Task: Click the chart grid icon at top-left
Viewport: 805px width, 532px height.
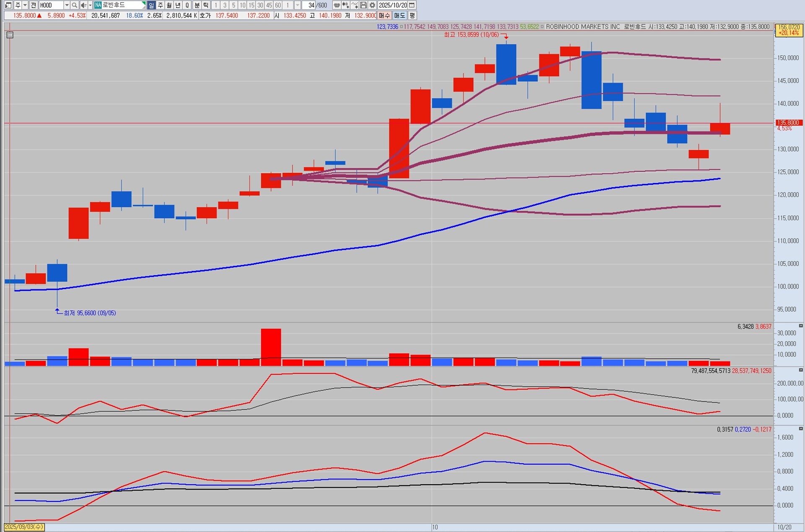Action: (10, 35)
